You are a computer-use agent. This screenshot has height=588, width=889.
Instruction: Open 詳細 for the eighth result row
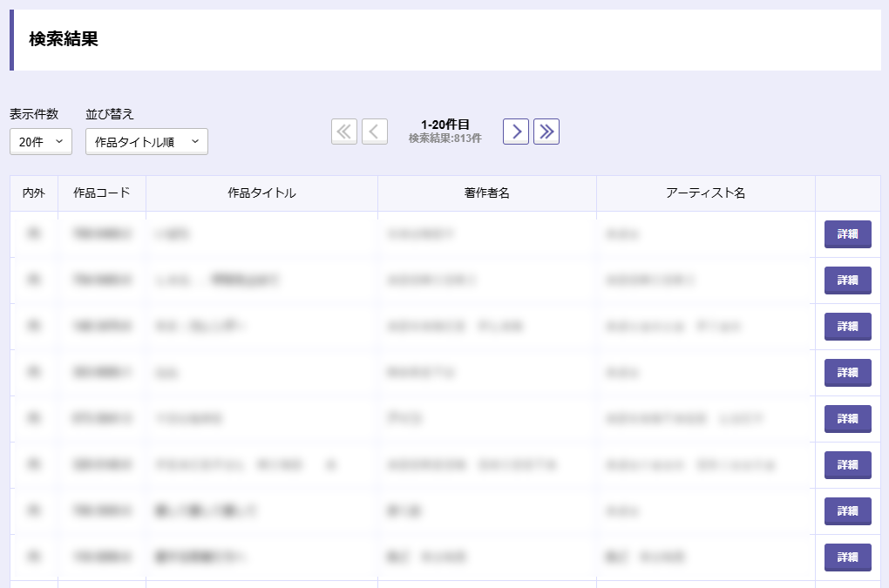point(848,558)
